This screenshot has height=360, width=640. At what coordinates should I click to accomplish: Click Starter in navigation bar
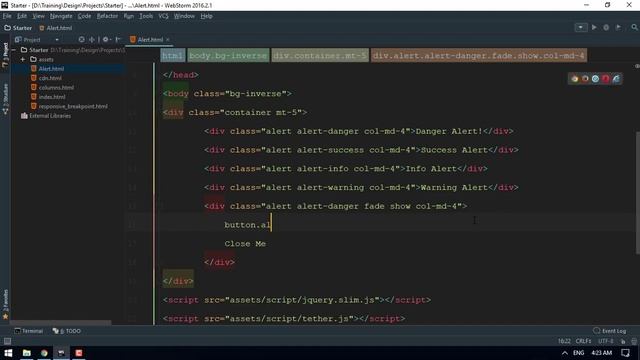(x=18, y=28)
